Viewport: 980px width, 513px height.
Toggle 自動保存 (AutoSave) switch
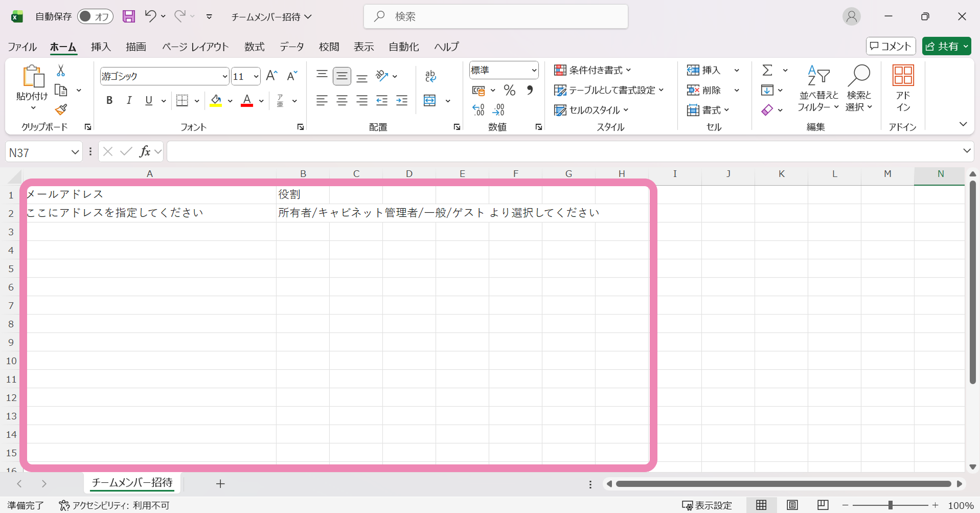tap(95, 16)
